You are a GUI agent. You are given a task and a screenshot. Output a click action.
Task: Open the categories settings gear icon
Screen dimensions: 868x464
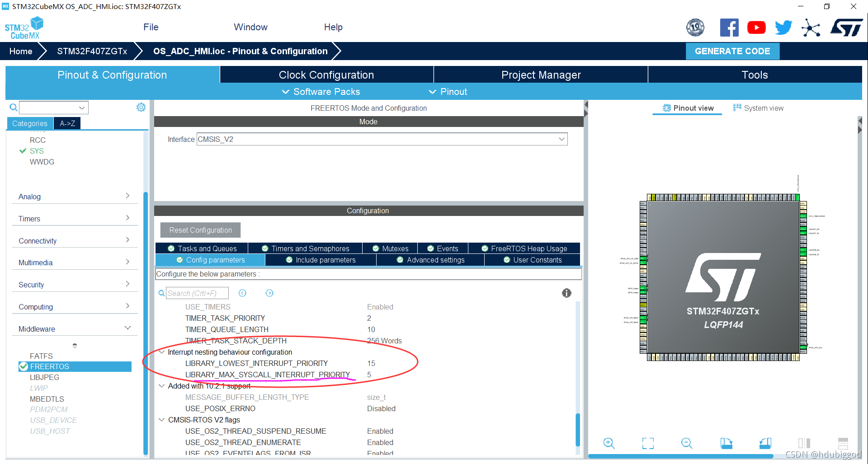(141, 107)
